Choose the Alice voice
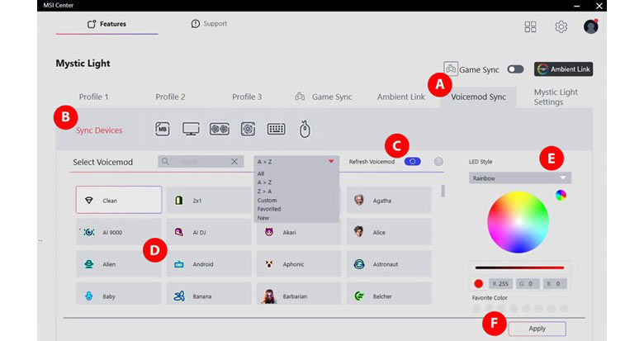This screenshot has height=341, width=644. [x=389, y=232]
